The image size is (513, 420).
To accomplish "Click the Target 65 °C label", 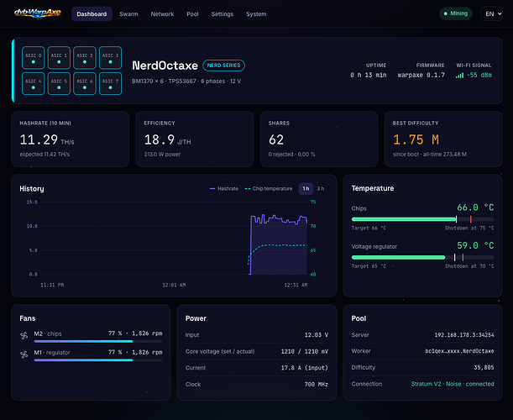I will 369,266.
